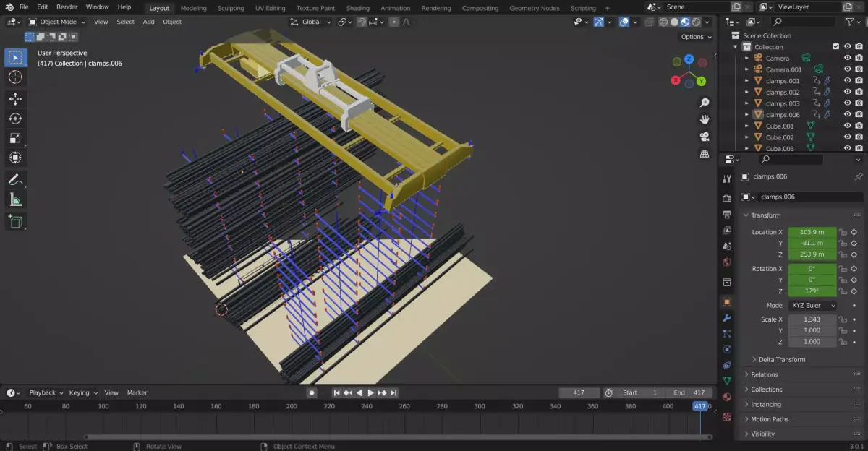
Task: Open the Options dropdown in viewport header
Action: 696,37
